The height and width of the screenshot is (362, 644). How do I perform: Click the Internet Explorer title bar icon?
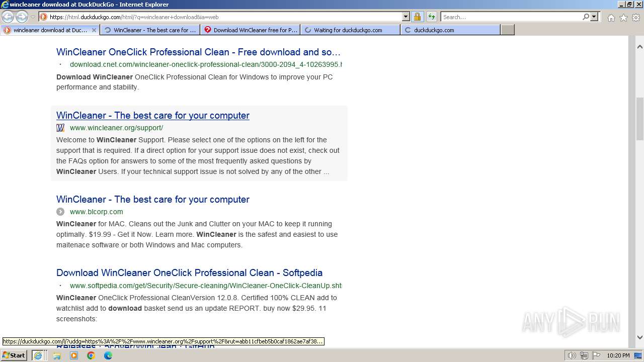click(x=5, y=5)
